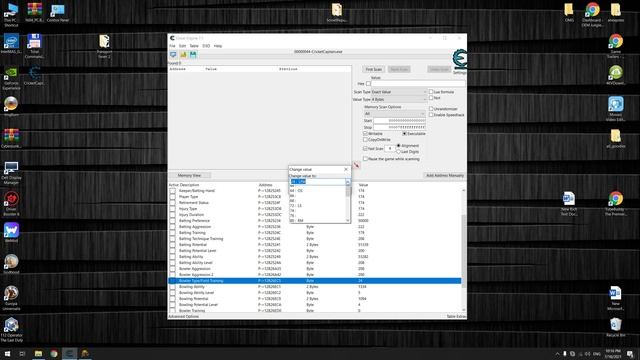The height and width of the screenshot is (360, 640).
Task: Select Alignment radio button
Action: (x=399, y=146)
